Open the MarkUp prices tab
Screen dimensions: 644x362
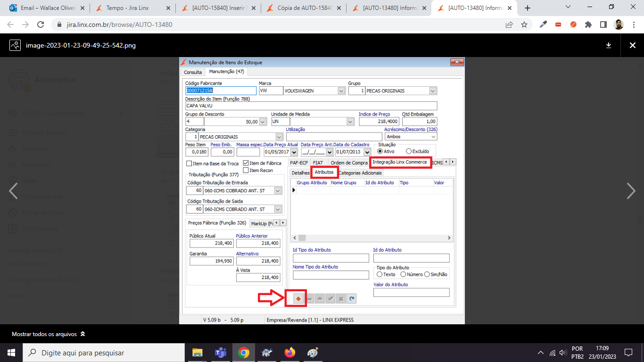pyautogui.click(x=261, y=223)
